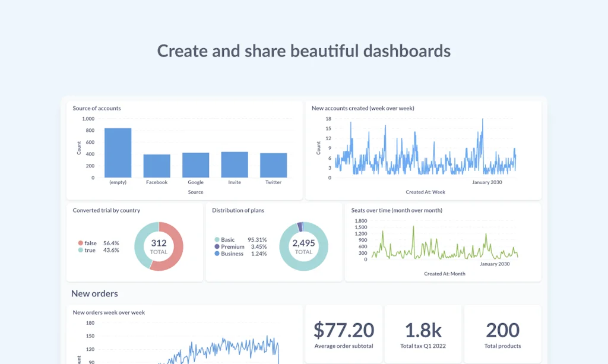This screenshot has width=608, height=364.
Task: Click the 312 TOTAL donut center
Action: coord(159,246)
